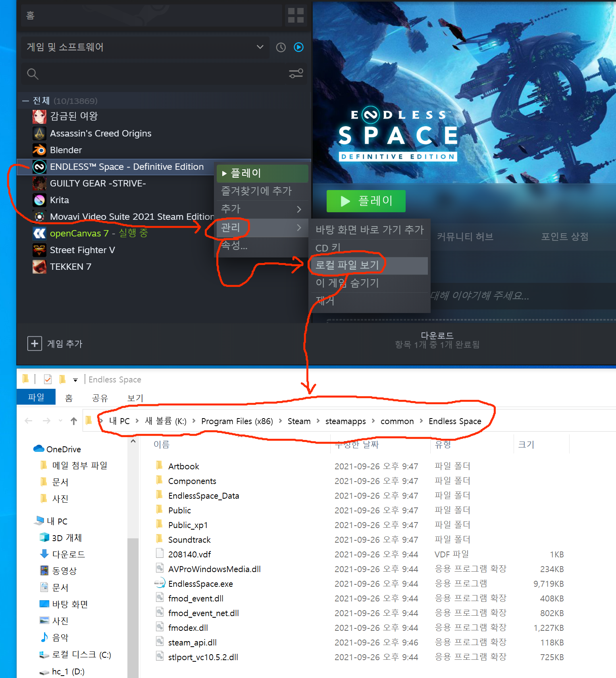Go up one folder level arrow
The width and height of the screenshot is (616, 678).
pyautogui.click(x=74, y=421)
